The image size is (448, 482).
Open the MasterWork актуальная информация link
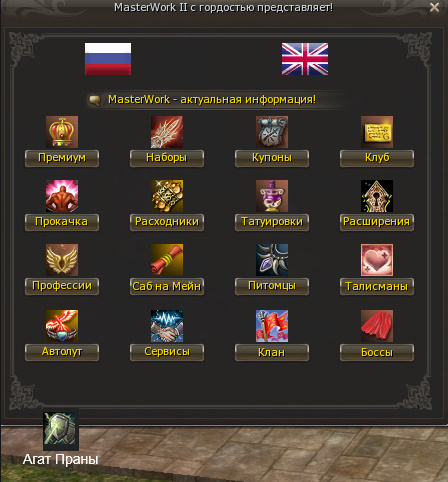(212, 99)
